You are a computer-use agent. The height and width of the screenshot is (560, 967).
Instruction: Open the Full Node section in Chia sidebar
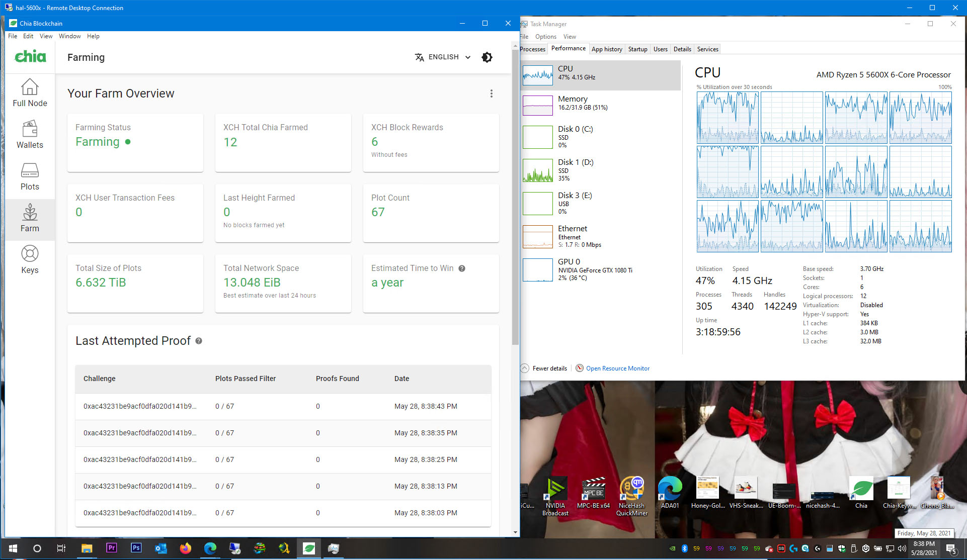coord(30,93)
